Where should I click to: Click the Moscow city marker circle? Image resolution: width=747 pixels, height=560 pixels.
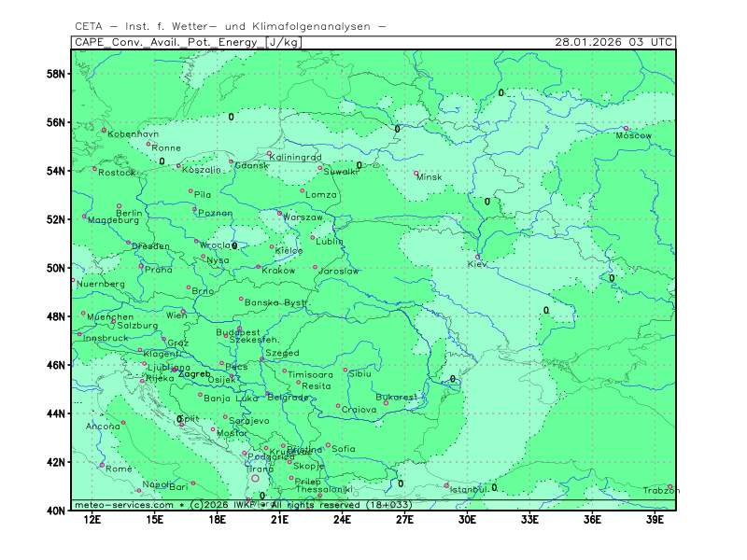coord(626,129)
